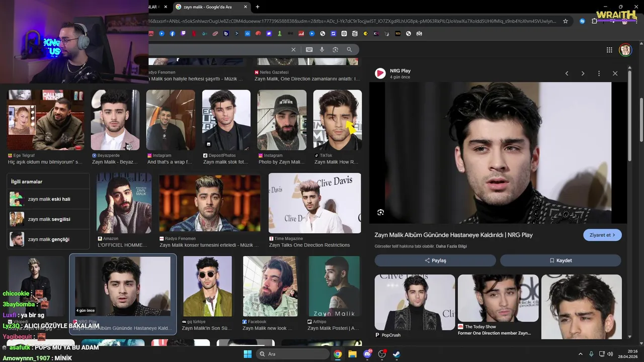Click the Google search input field
This screenshot has height=362, width=644.
(x=219, y=50)
